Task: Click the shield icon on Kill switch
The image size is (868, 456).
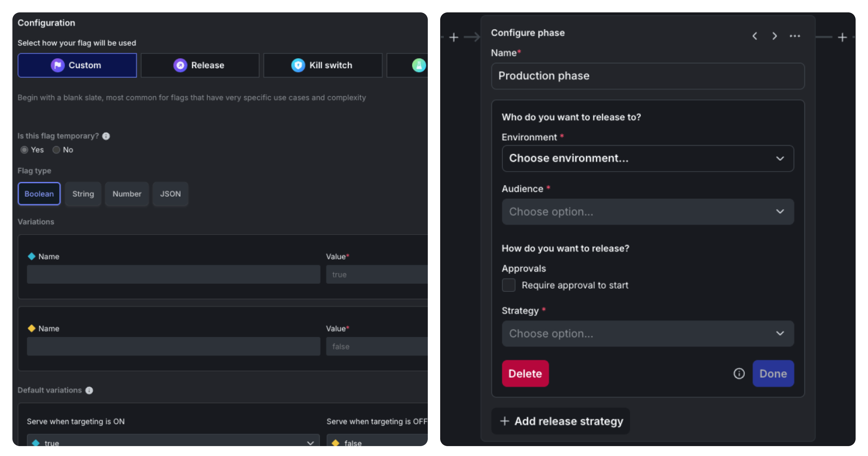Action: click(298, 65)
